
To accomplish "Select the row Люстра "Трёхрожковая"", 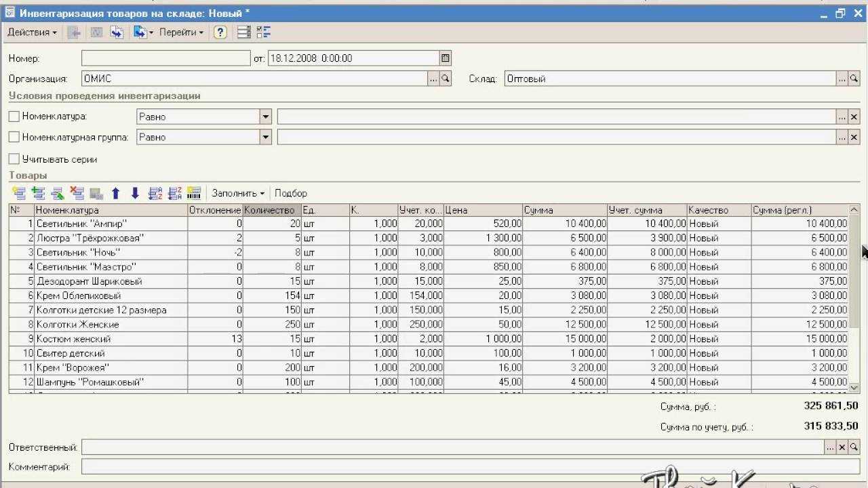I will (x=429, y=238).
